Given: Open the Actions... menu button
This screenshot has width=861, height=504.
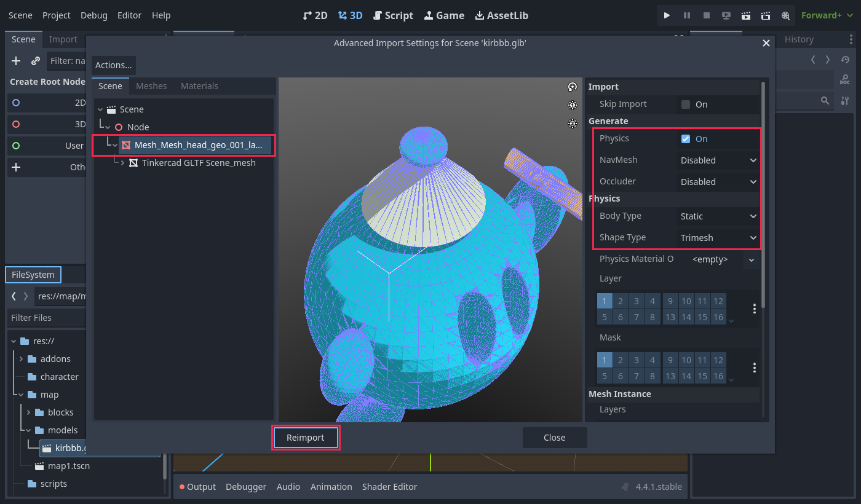Looking at the screenshot, I should (114, 65).
